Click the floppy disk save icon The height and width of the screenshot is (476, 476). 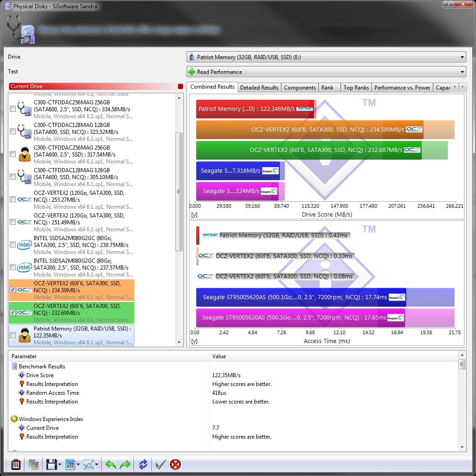click(x=51, y=464)
